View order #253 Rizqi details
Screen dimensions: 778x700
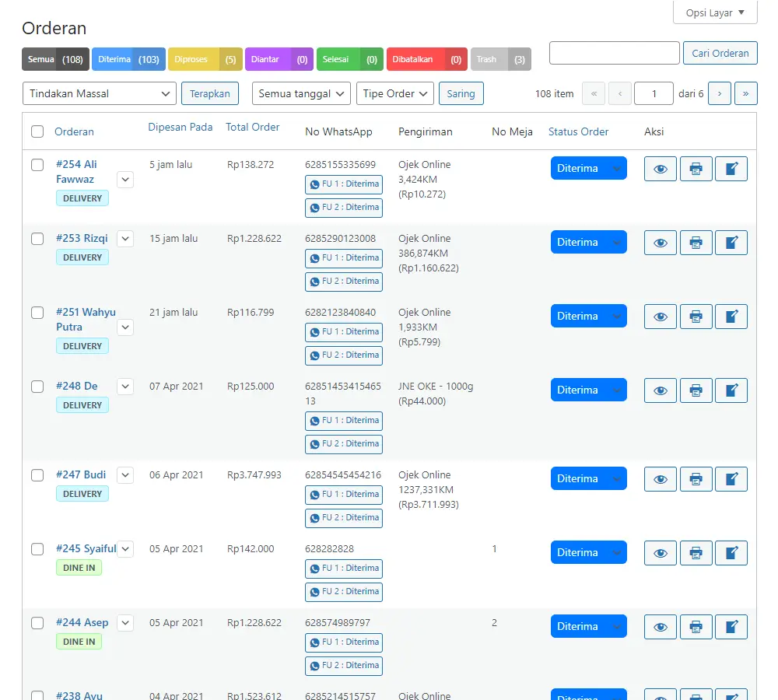pyautogui.click(x=660, y=243)
